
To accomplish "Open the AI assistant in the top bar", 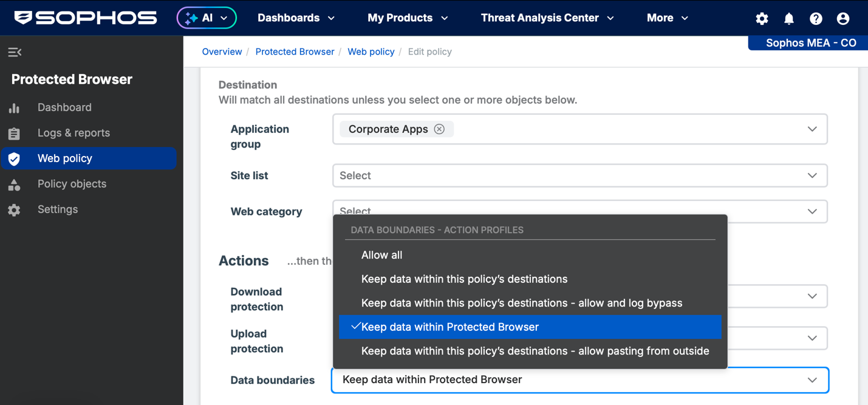I will (x=206, y=18).
